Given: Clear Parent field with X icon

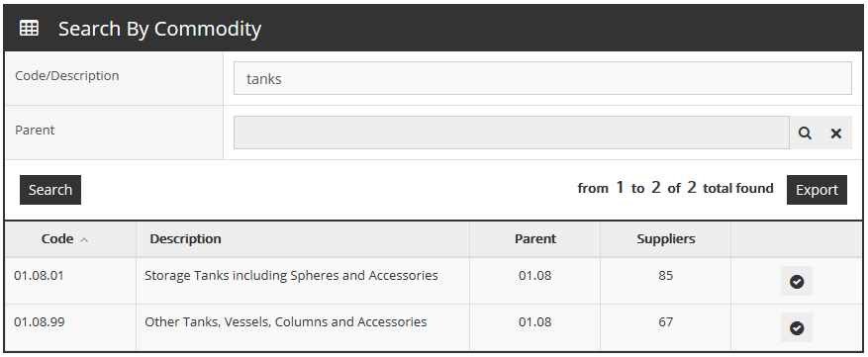Looking at the screenshot, I should (836, 133).
